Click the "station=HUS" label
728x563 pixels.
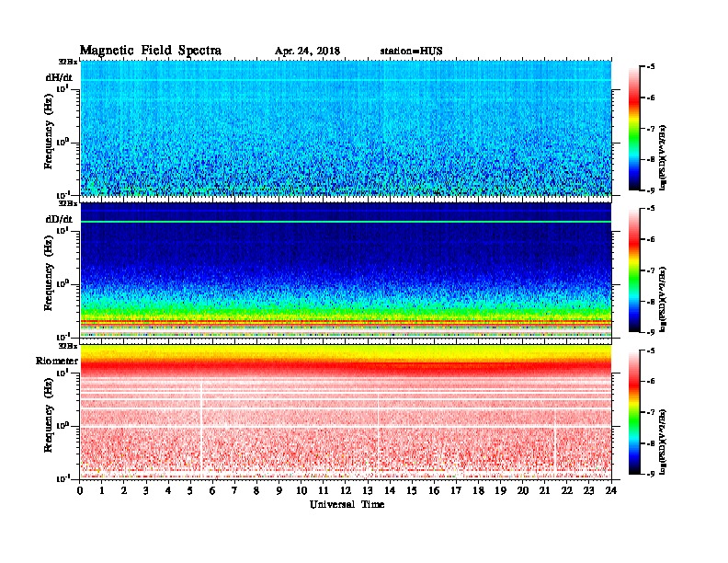coord(412,52)
